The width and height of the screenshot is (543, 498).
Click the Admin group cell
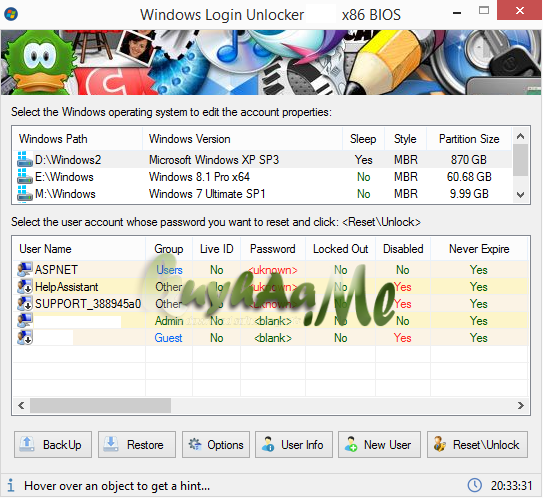click(169, 321)
